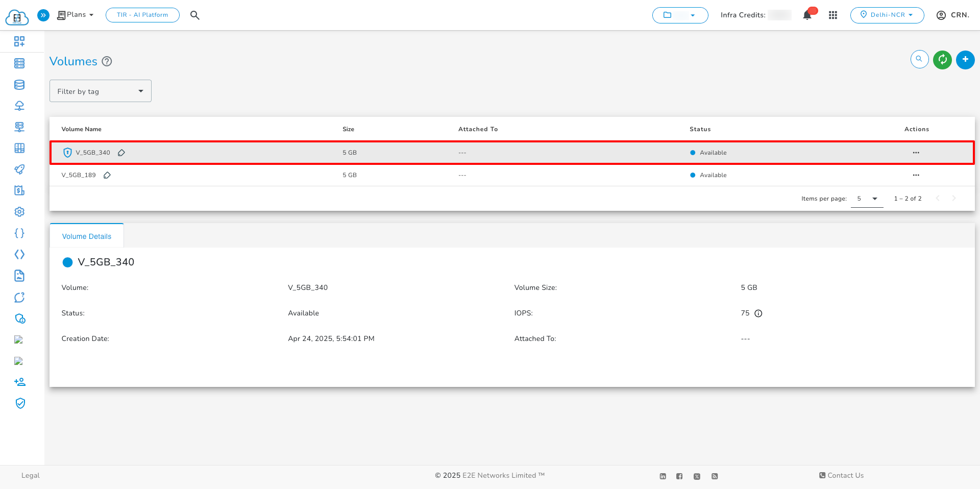Click the notifications bell icon

[806, 15]
